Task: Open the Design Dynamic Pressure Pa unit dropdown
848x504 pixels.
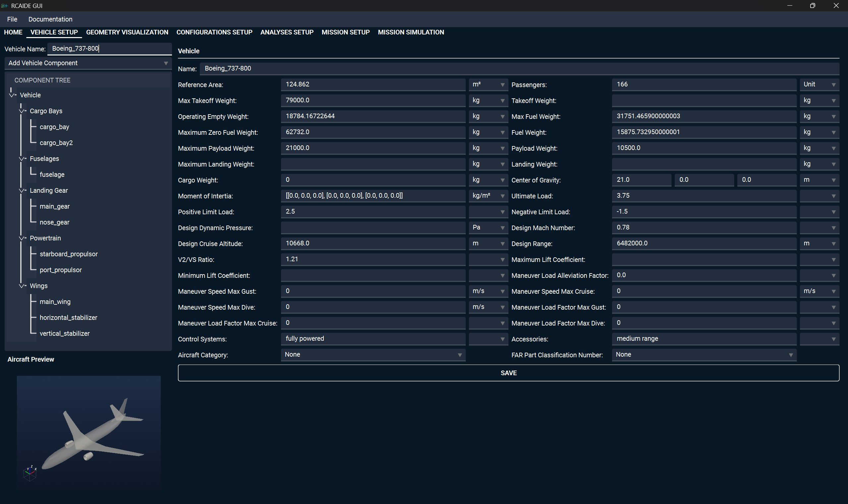Action: [x=488, y=227]
